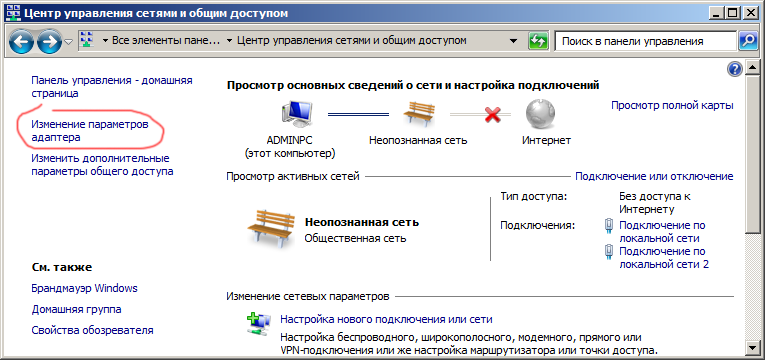Click the refresh icon beside address bar
765x360 pixels.
[538, 41]
